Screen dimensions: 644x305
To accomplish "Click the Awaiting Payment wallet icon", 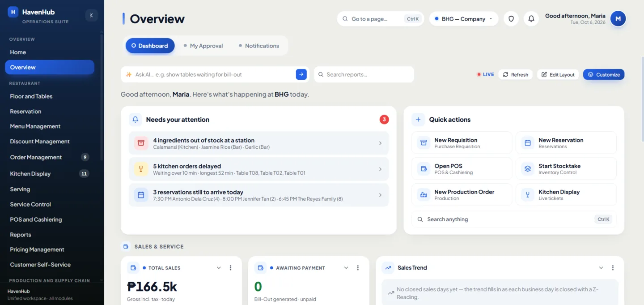I will (x=260, y=268).
